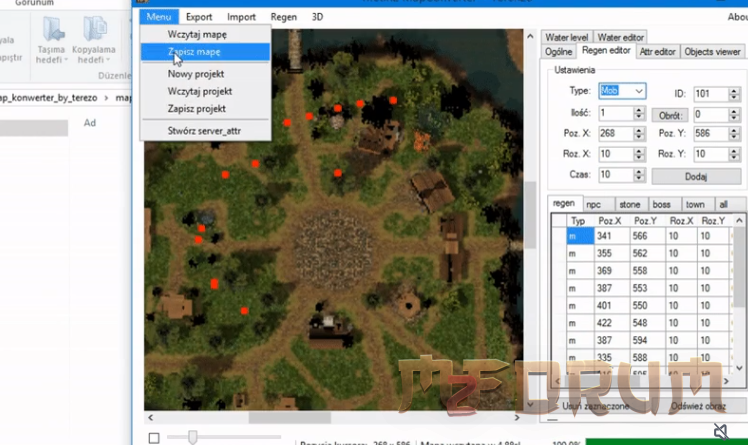Select the npc list tab
The width and height of the screenshot is (748, 445).
coord(593,205)
